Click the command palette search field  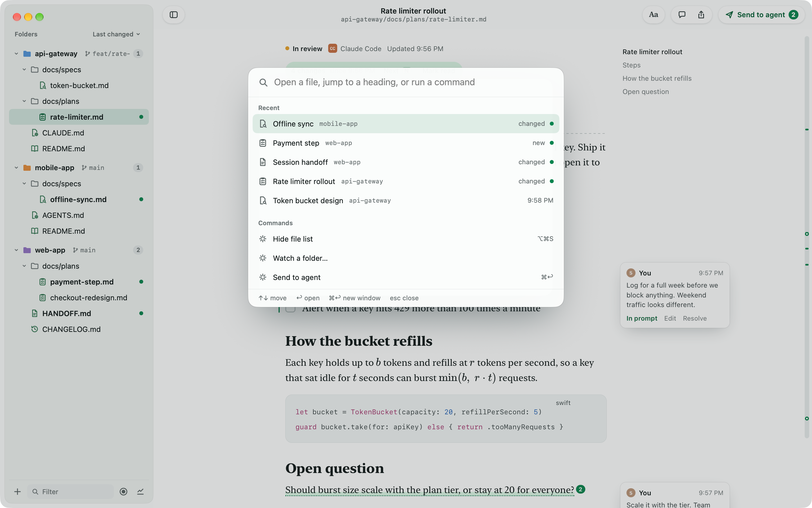tap(406, 82)
